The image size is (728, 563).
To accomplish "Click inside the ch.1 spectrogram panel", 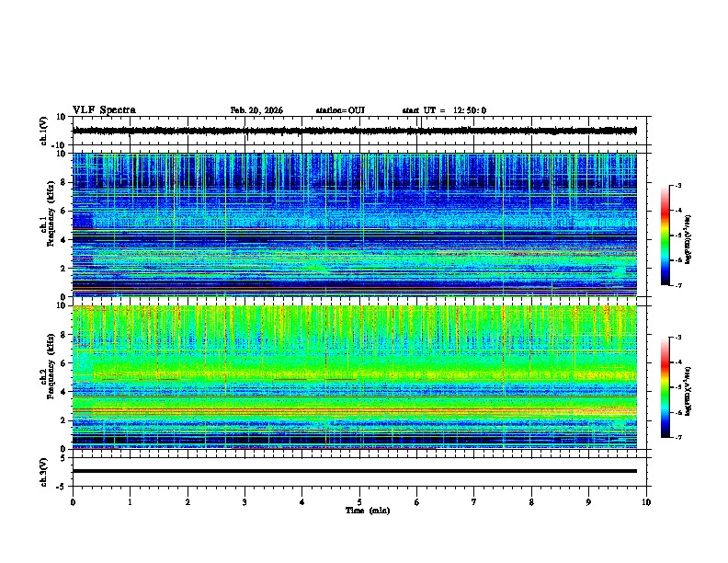I will [354, 224].
